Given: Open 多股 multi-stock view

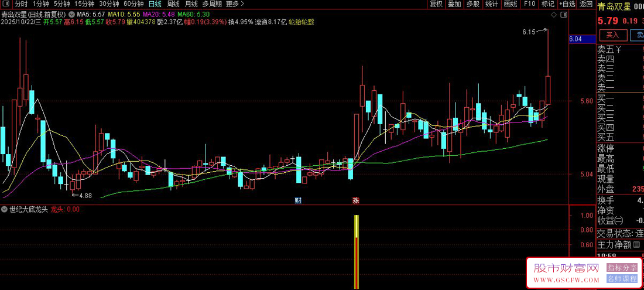Looking at the screenshot, I should (472, 4).
